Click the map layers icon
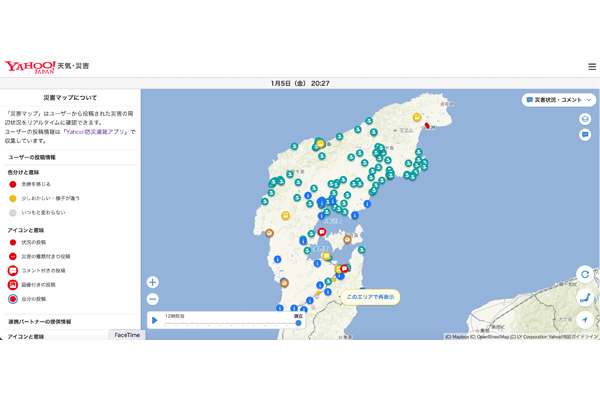This screenshot has height=400, width=600. click(x=585, y=119)
